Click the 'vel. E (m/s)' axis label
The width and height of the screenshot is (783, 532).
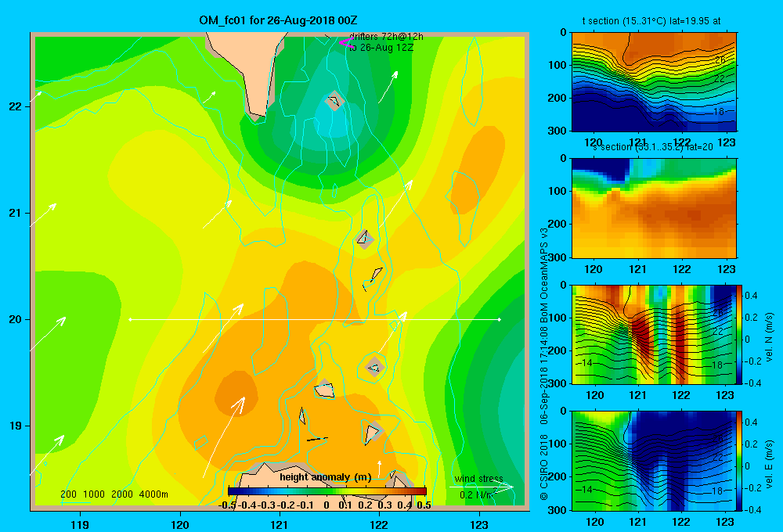click(x=770, y=463)
